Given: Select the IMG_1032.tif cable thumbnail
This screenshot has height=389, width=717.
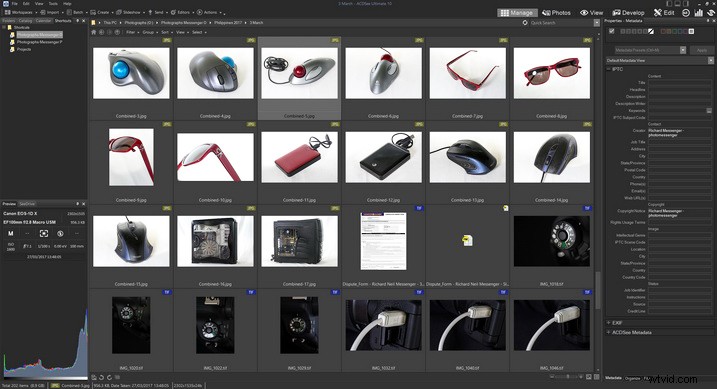Looking at the screenshot, I should point(384,325).
